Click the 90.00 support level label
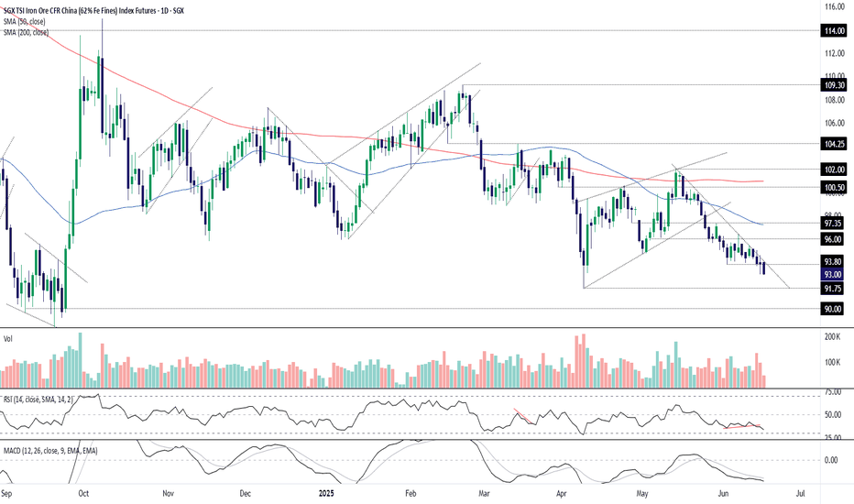 835,309
